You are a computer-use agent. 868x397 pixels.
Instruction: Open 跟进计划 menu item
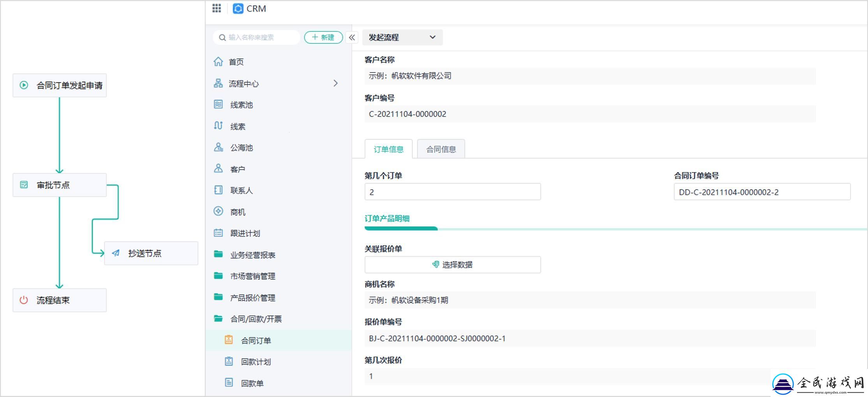pyautogui.click(x=279, y=233)
